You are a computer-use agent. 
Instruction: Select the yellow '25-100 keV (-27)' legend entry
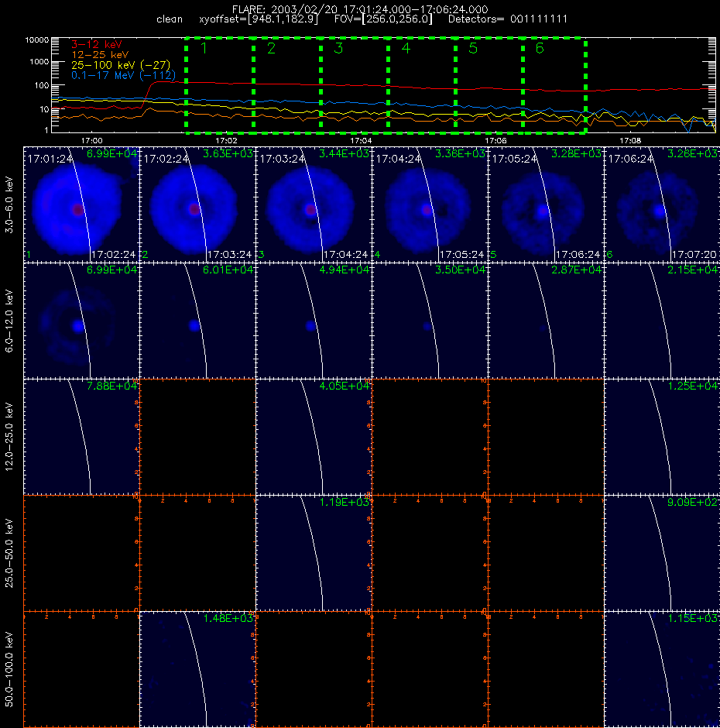(x=121, y=65)
